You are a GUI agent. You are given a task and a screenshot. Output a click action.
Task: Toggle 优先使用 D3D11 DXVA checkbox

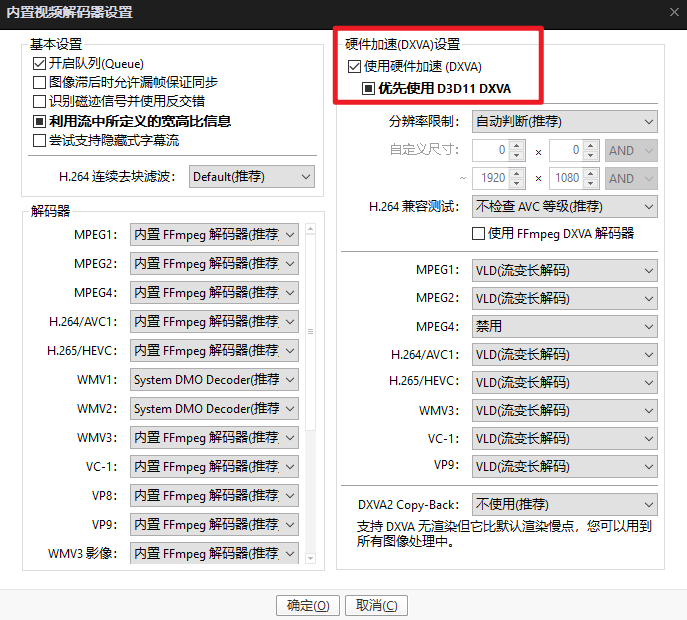tap(368, 88)
